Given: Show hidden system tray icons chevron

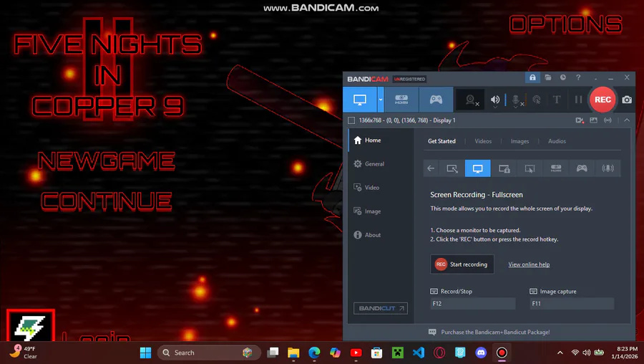Looking at the screenshot, I should [560, 353].
